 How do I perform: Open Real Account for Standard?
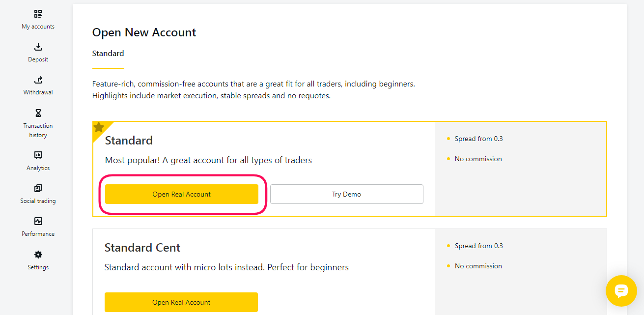182,194
